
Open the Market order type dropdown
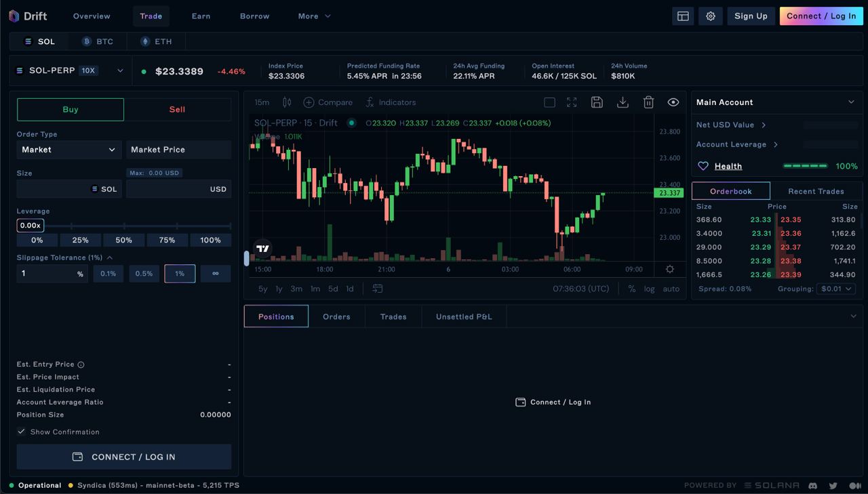pos(68,150)
